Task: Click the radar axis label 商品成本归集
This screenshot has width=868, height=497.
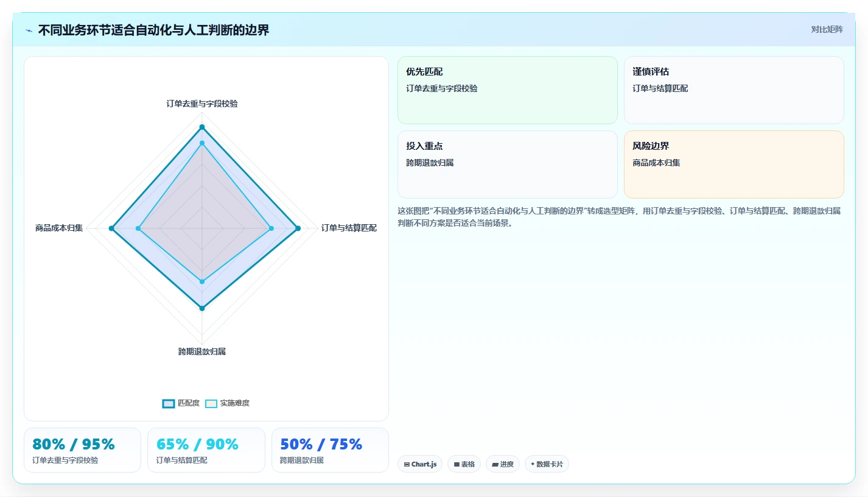Action: (x=59, y=228)
